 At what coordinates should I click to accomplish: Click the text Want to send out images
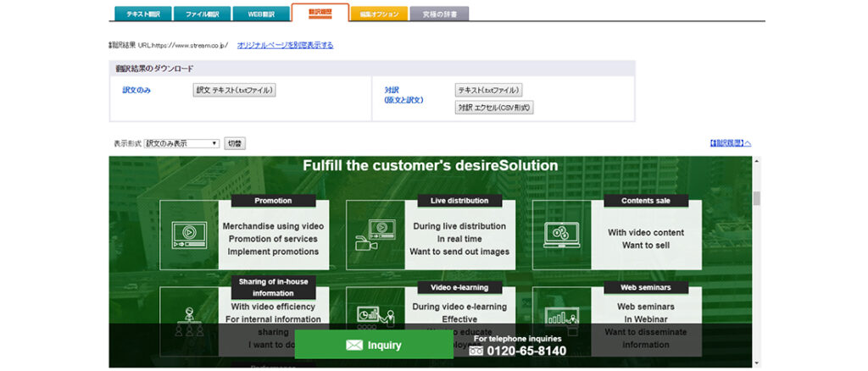(459, 252)
